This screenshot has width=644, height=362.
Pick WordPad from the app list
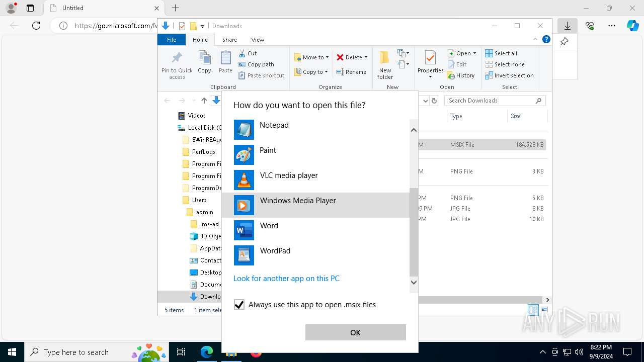(315, 255)
